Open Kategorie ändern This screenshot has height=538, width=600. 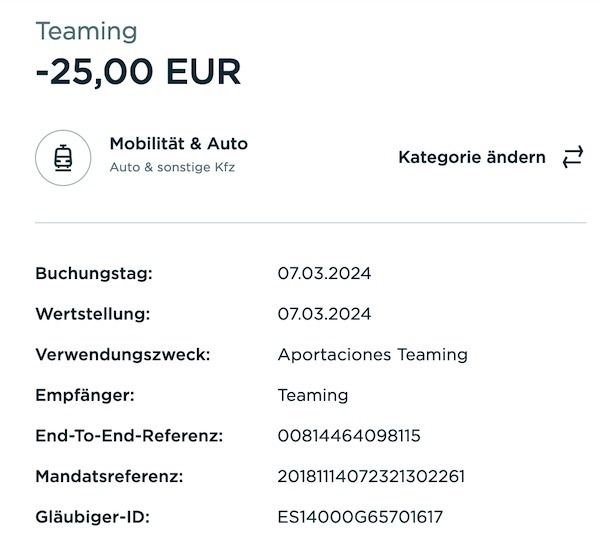472,157
